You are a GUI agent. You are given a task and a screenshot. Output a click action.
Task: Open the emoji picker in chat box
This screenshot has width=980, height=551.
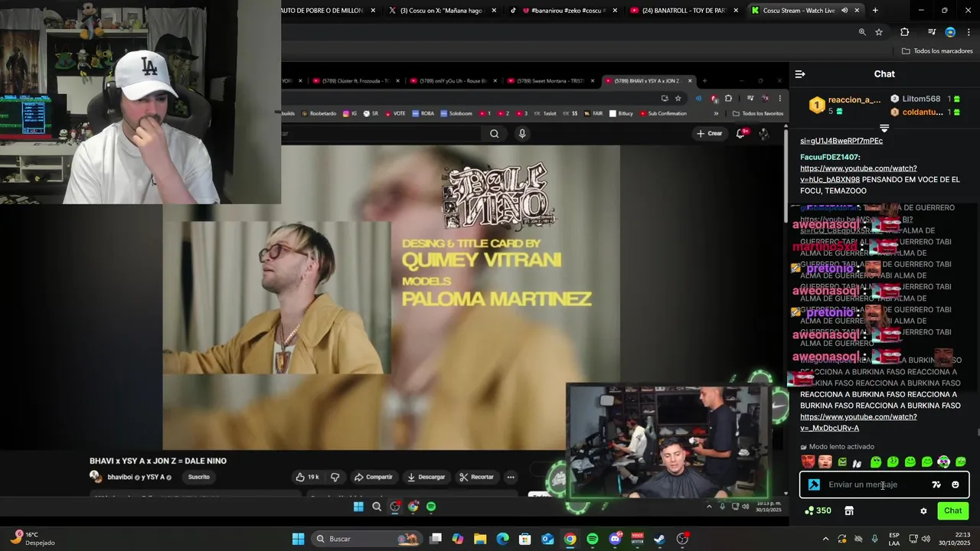coord(955,484)
